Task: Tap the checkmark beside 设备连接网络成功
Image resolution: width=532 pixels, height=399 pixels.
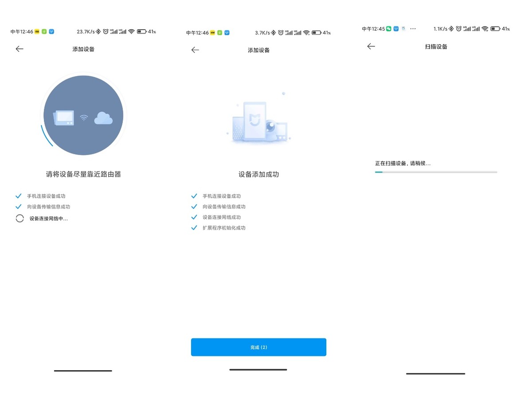Action: (194, 217)
